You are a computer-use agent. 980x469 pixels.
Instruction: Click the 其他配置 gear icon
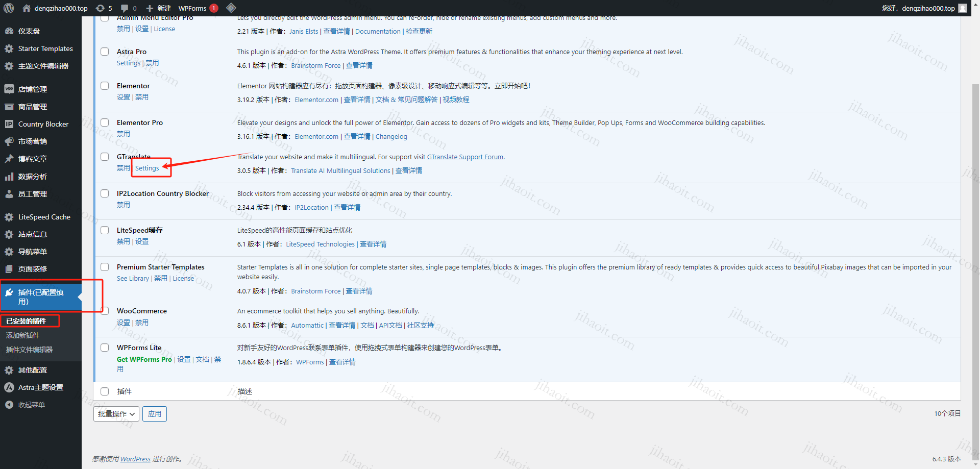coord(9,370)
